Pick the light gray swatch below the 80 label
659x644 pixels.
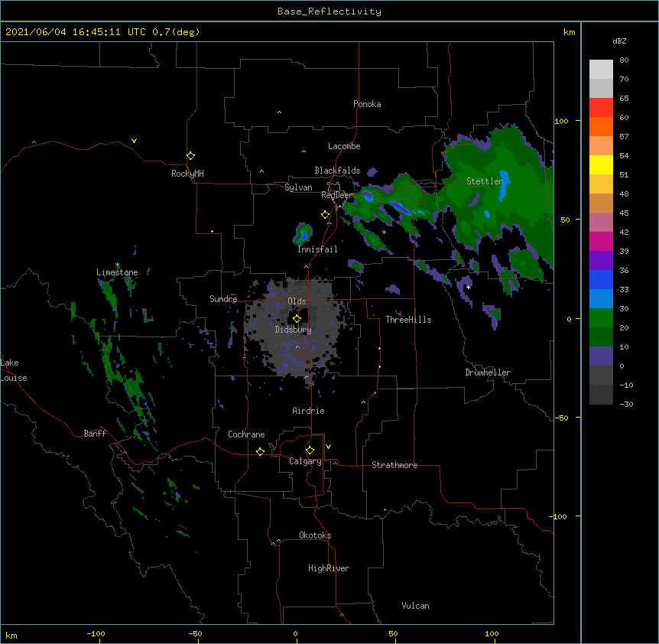click(601, 70)
